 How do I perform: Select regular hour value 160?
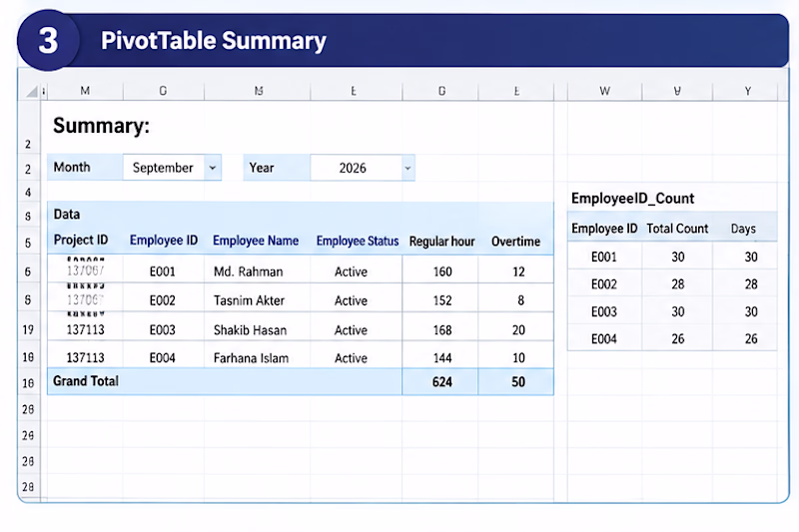click(442, 271)
